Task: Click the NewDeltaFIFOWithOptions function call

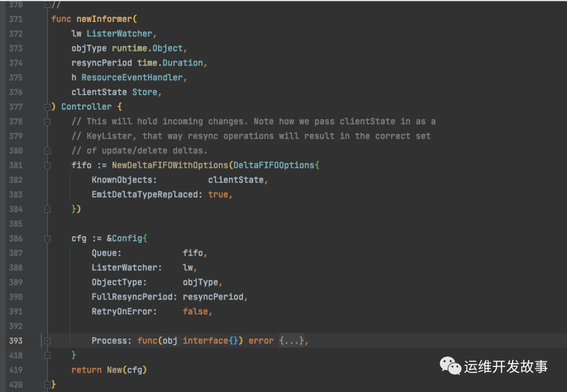Action: click(170, 165)
